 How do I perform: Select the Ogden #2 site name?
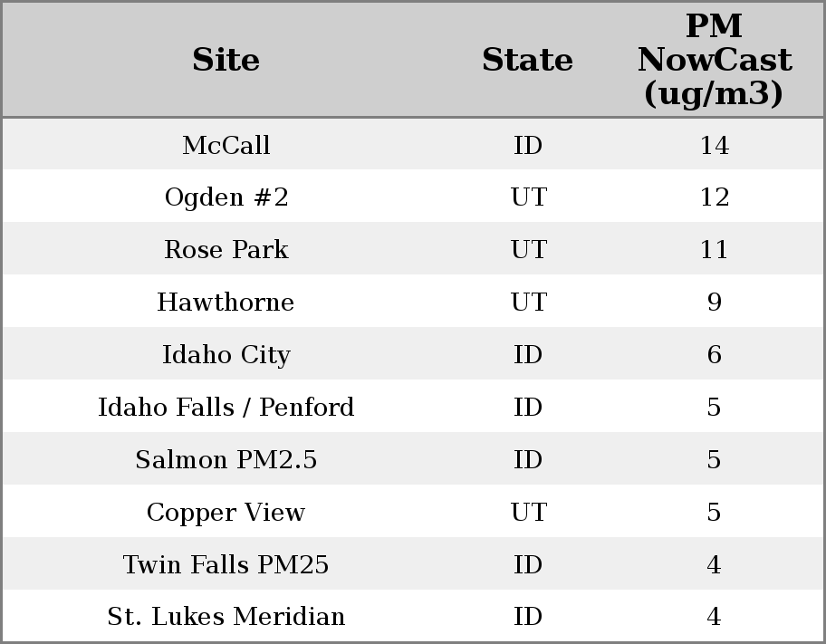pos(226,197)
